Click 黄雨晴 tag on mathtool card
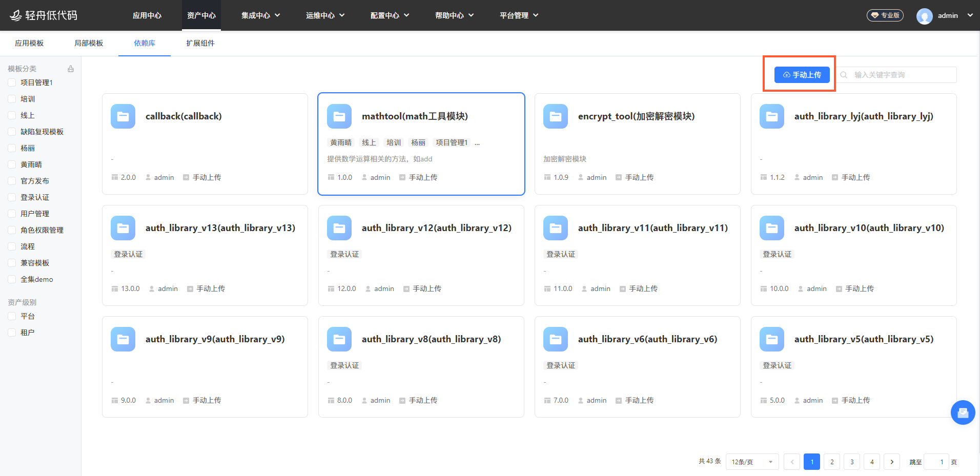Viewport: 980px width, 476px height. coord(341,142)
